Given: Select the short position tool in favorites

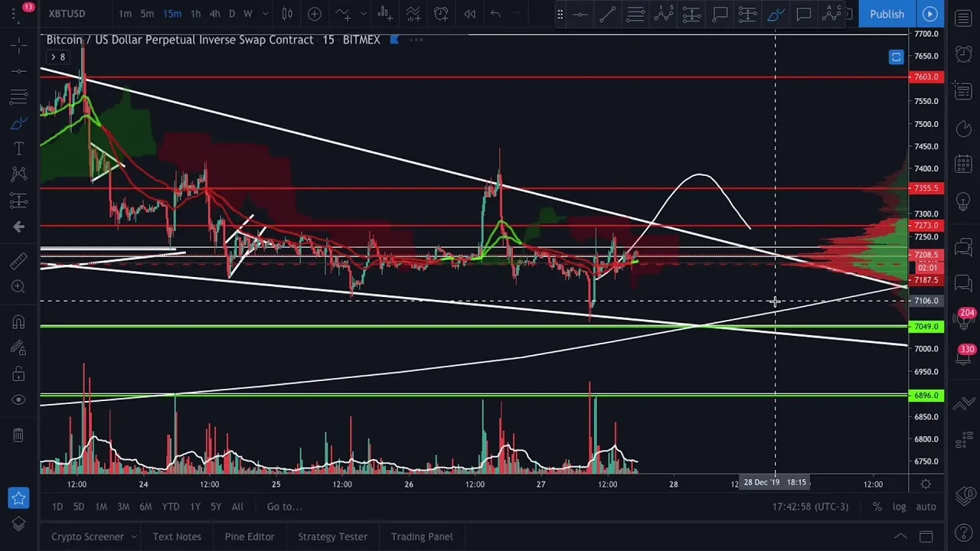Looking at the screenshot, I should (747, 14).
